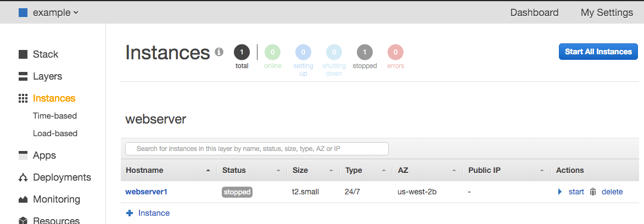Click the Deployments icon in sidebar

pos(23,177)
